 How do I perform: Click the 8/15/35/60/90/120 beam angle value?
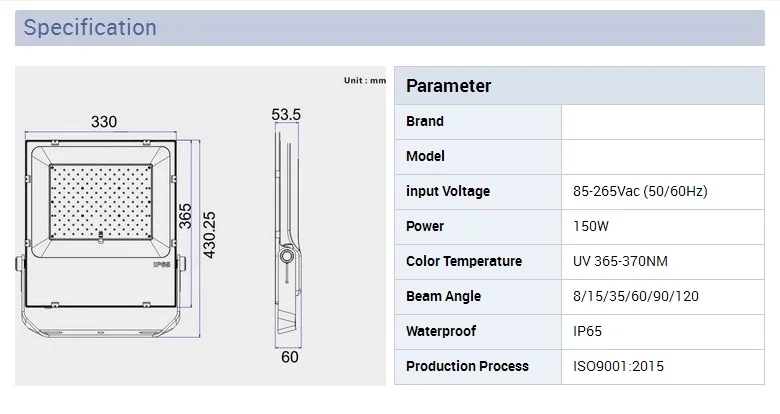pyautogui.click(x=635, y=296)
